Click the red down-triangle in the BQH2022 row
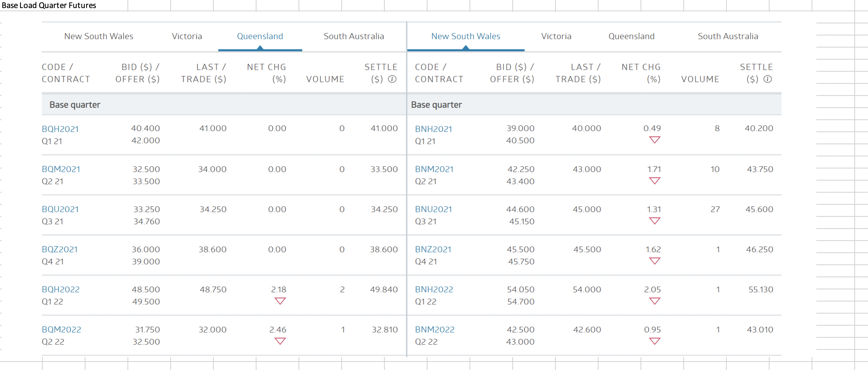Image resolution: width=868 pixels, height=370 pixels. point(280,301)
